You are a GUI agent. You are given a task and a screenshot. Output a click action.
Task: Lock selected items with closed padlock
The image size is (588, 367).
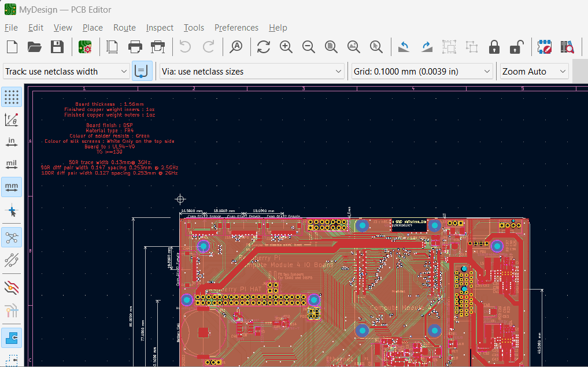(x=494, y=47)
